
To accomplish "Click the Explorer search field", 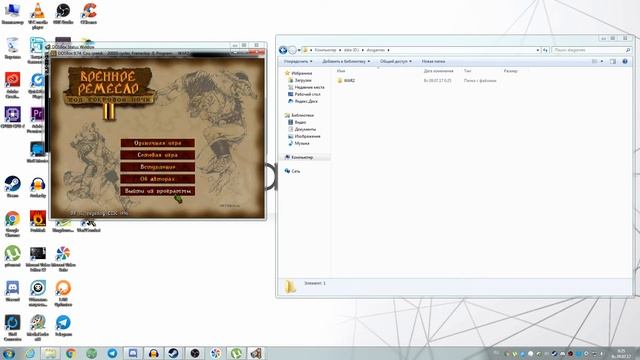I will pos(591,50).
